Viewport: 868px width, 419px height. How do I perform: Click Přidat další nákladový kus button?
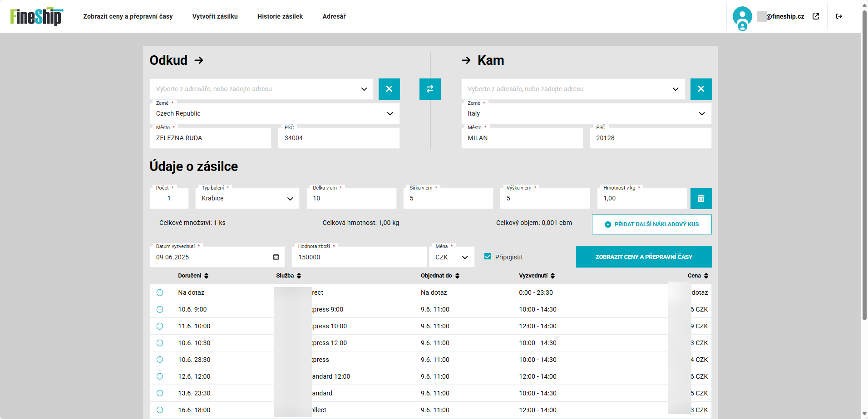click(x=651, y=224)
